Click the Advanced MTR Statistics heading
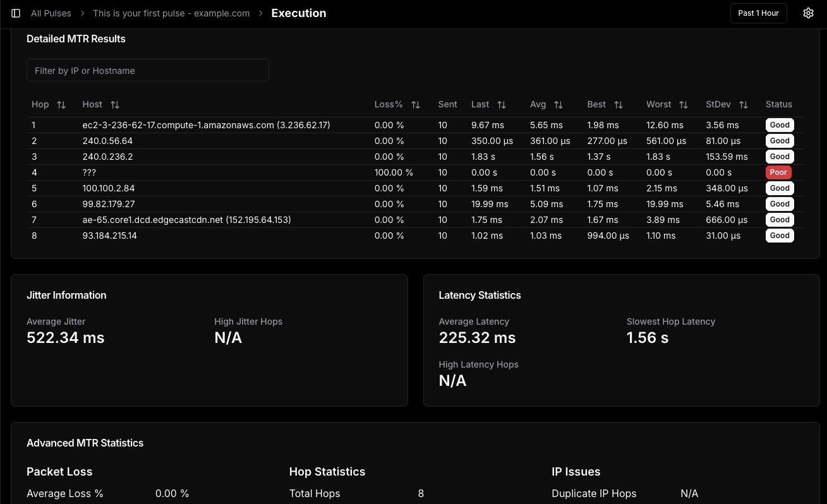 (85, 443)
